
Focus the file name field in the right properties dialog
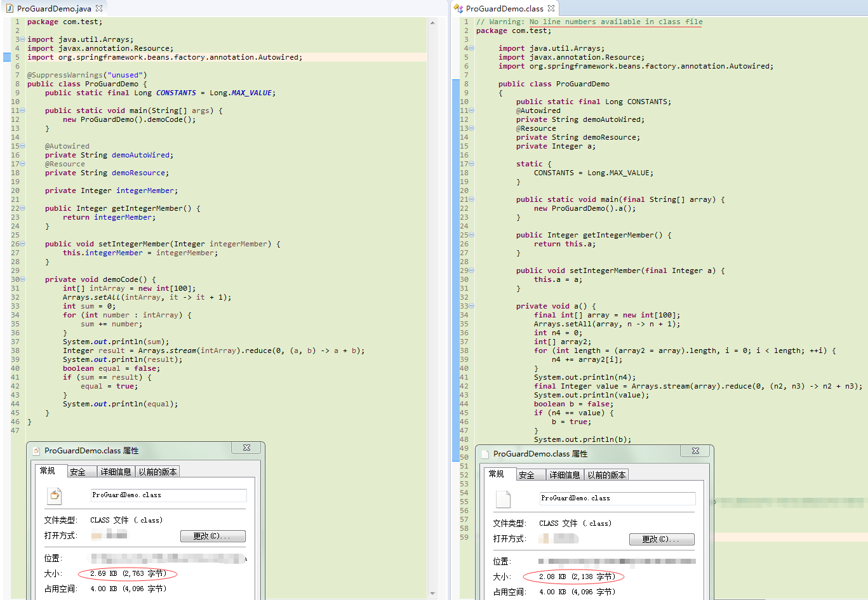coord(617,498)
